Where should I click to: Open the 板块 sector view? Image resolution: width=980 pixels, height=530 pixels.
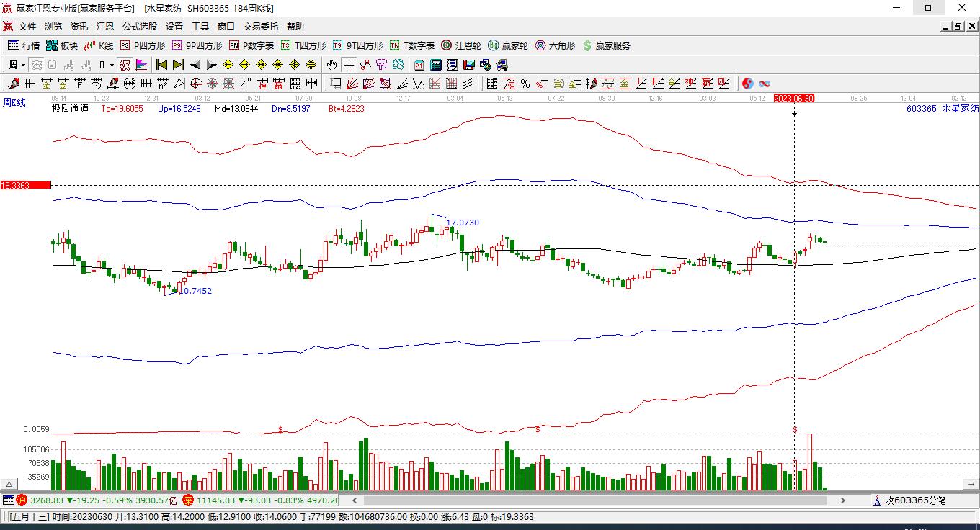click(62, 45)
